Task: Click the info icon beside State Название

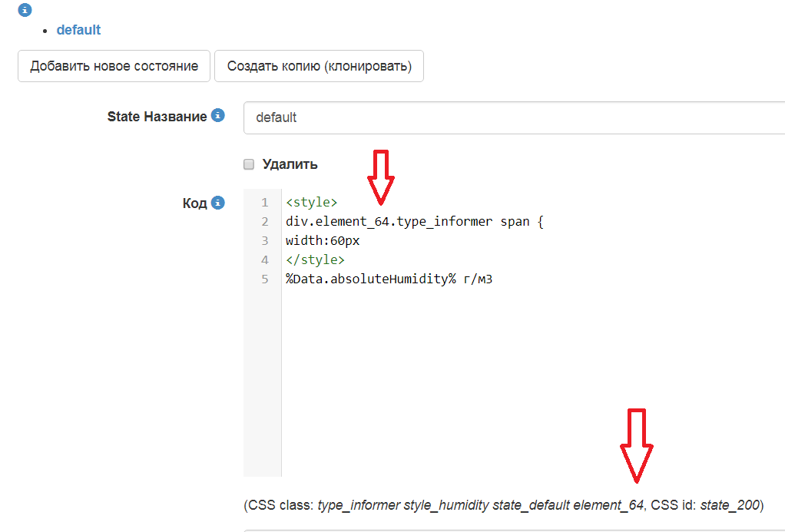Action: (x=218, y=116)
